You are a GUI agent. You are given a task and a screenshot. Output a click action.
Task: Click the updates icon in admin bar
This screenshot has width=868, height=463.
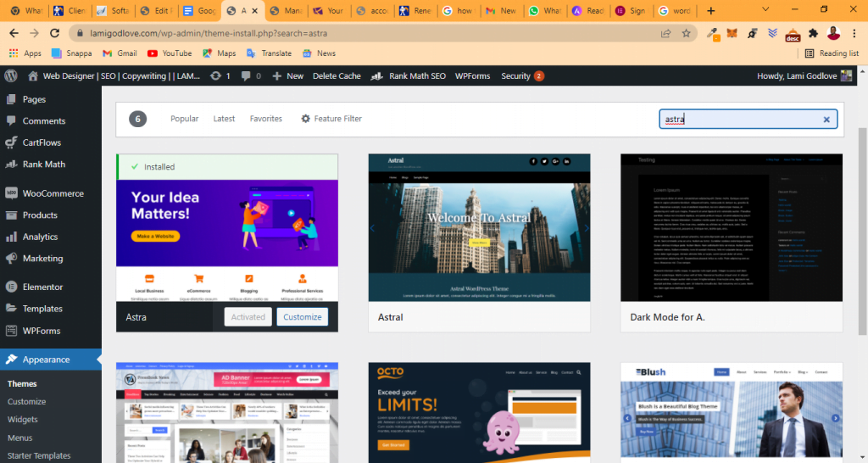(x=219, y=75)
